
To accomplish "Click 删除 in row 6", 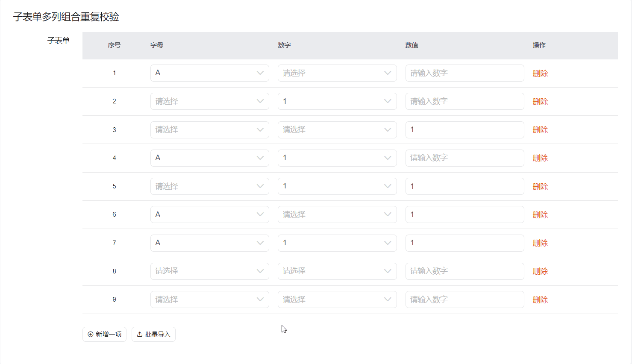I will pyautogui.click(x=540, y=215).
